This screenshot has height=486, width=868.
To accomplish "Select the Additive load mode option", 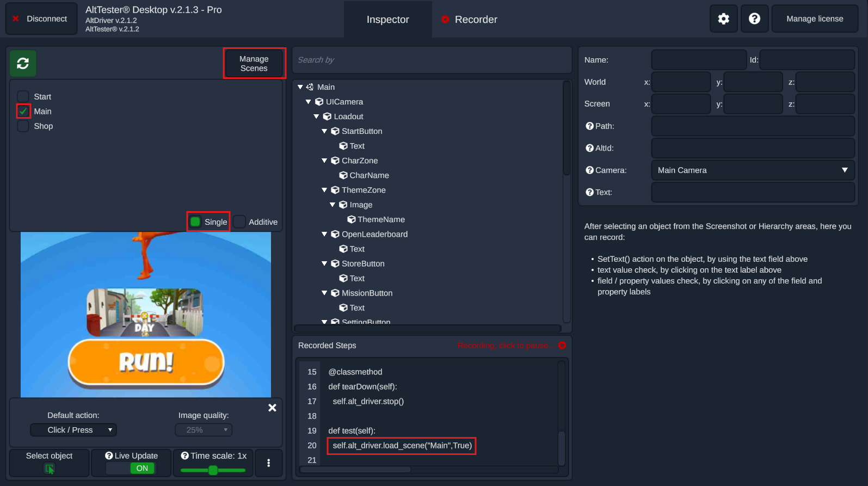I will pyautogui.click(x=239, y=222).
